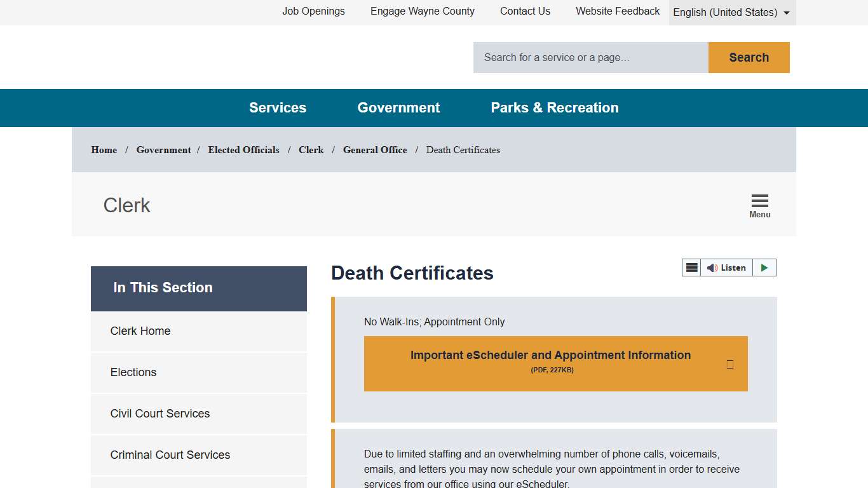Image resolution: width=868 pixels, height=488 pixels.
Task: Open the ReadSpeaker menu icon
Action: [x=691, y=268]
